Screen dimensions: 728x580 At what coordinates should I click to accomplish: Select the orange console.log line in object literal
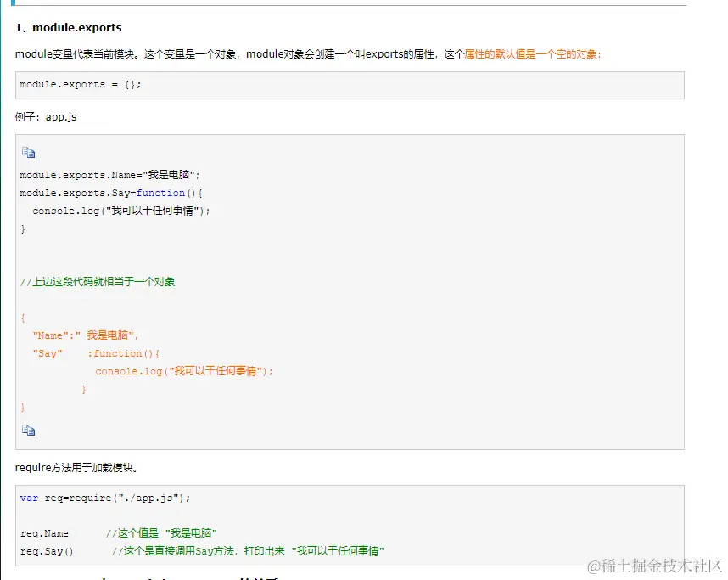[184, 371]
